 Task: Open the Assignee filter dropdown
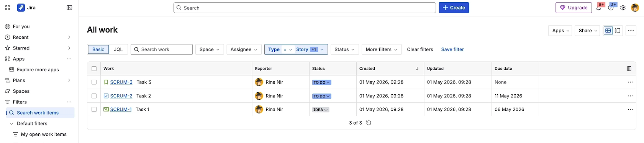click(x=244, y=49)
